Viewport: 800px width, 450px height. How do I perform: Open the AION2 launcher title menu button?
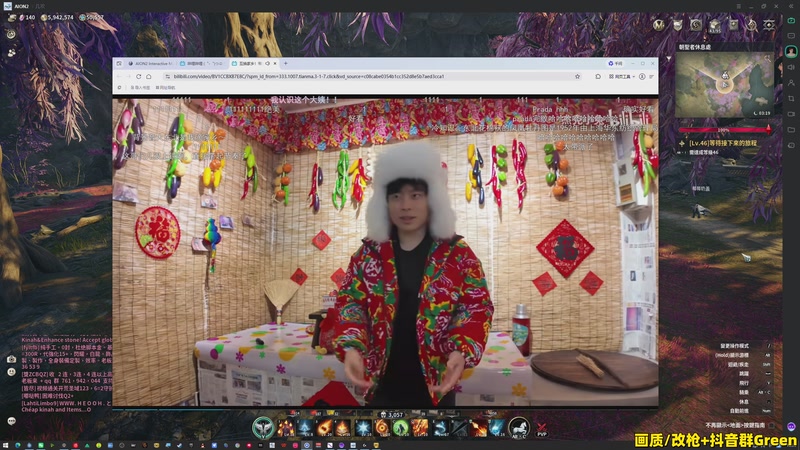(x=738, y=6)
